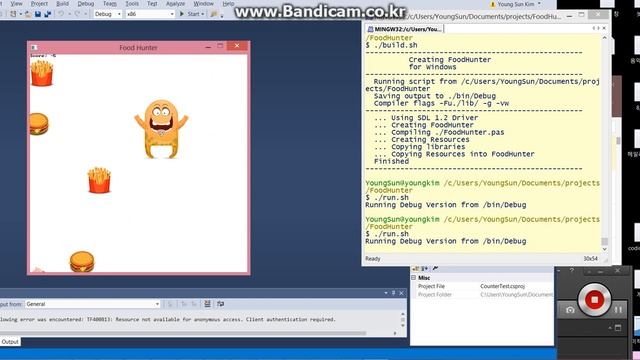Click the TF400813 error message in Output
Viewport: 640px width, 360px height.
(168, 320)
